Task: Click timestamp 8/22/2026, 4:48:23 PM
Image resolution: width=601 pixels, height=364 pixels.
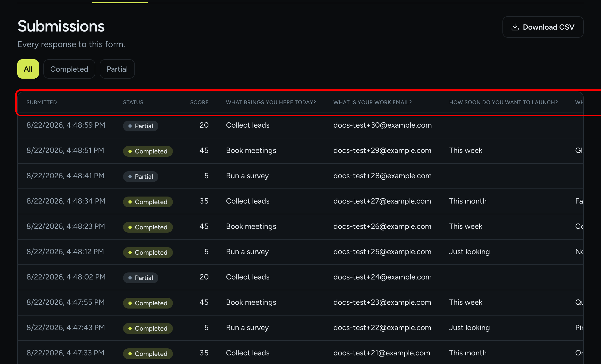Action: pyautogui.click(x=66, y=226)
